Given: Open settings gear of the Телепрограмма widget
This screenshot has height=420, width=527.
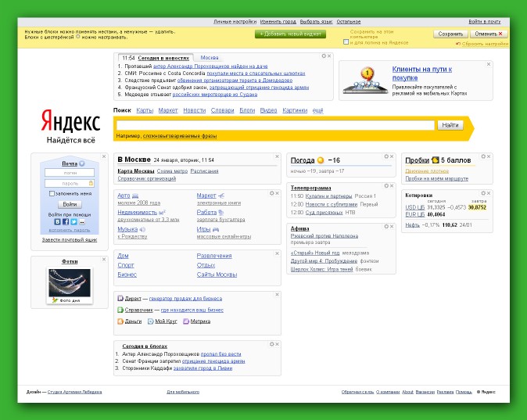Looking at the screenshot, I should [386, 185].
